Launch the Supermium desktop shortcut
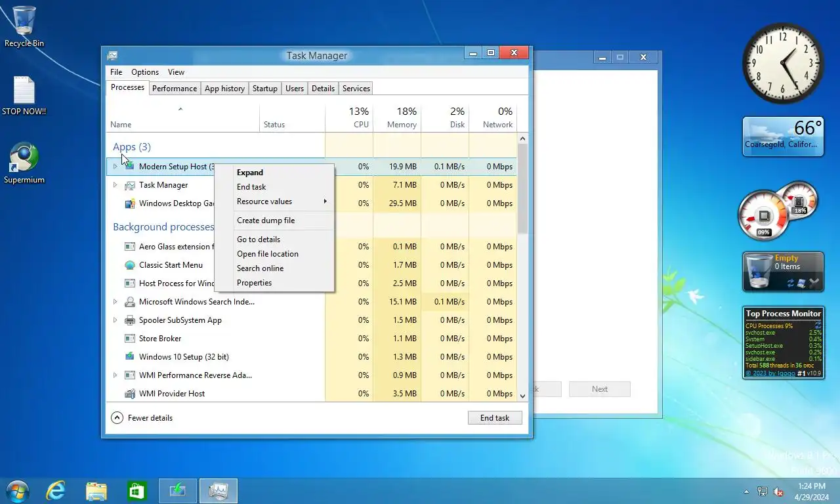840x504 pixels. tap(24, 163)
